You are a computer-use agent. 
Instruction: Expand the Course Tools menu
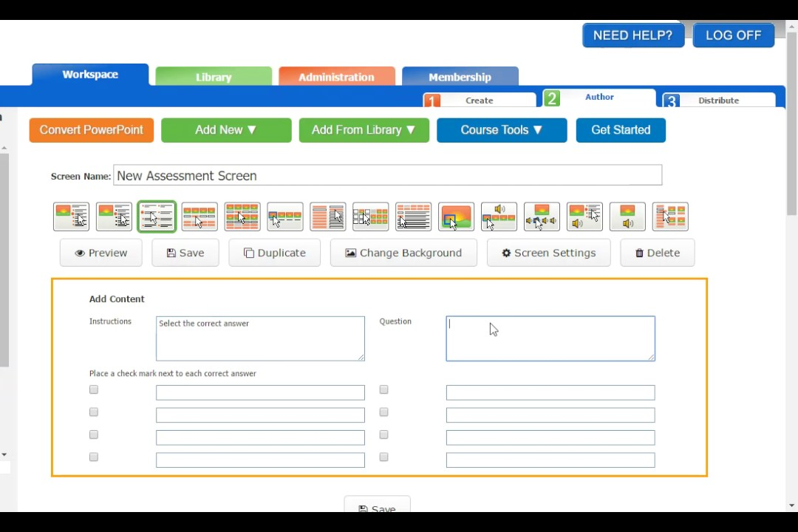tap(501, 129)
